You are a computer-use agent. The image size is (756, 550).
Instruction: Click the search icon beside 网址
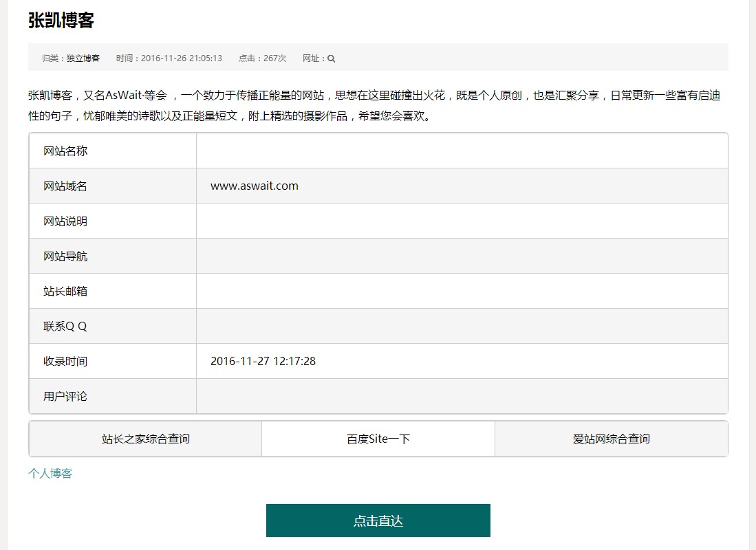331,58
